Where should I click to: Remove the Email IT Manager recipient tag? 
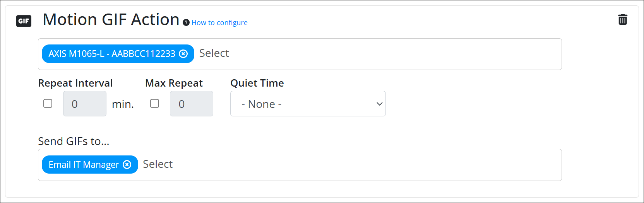127,165
